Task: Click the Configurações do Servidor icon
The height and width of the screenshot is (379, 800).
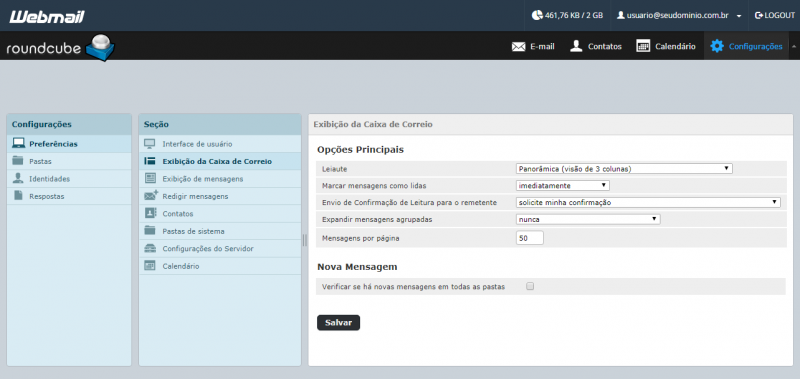Action: pyautogui.click(x=150, y=248)
